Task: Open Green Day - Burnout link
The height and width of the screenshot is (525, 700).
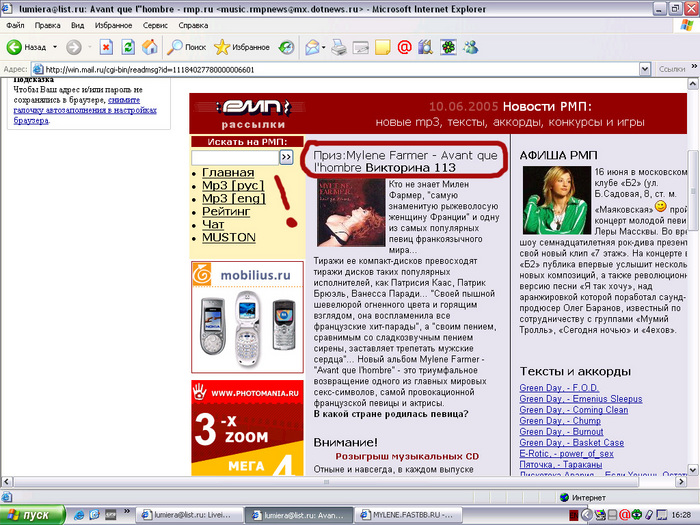Action: [x=561, y=432]
